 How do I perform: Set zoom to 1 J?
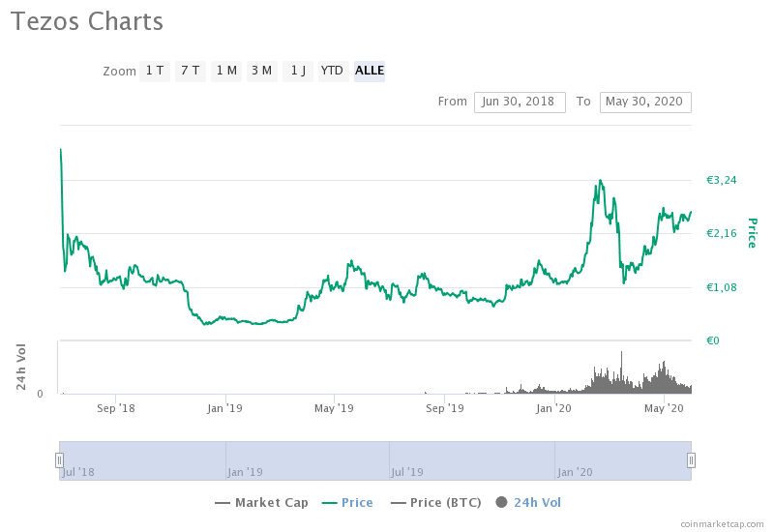(298, 71)
